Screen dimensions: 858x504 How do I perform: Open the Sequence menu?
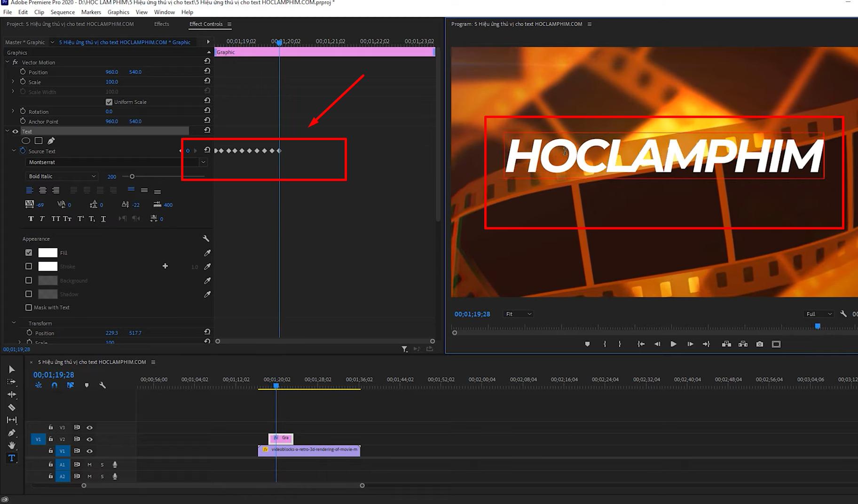click(x=63, y=12)
